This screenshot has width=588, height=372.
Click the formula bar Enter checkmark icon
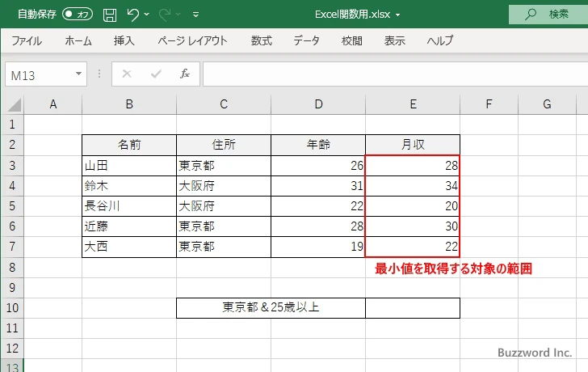point(156,74)
